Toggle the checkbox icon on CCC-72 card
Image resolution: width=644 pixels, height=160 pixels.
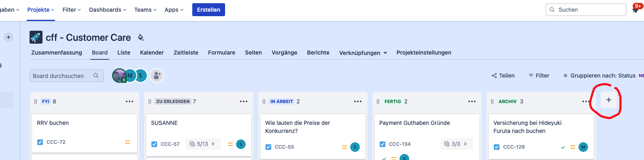(x=40, y=142)
